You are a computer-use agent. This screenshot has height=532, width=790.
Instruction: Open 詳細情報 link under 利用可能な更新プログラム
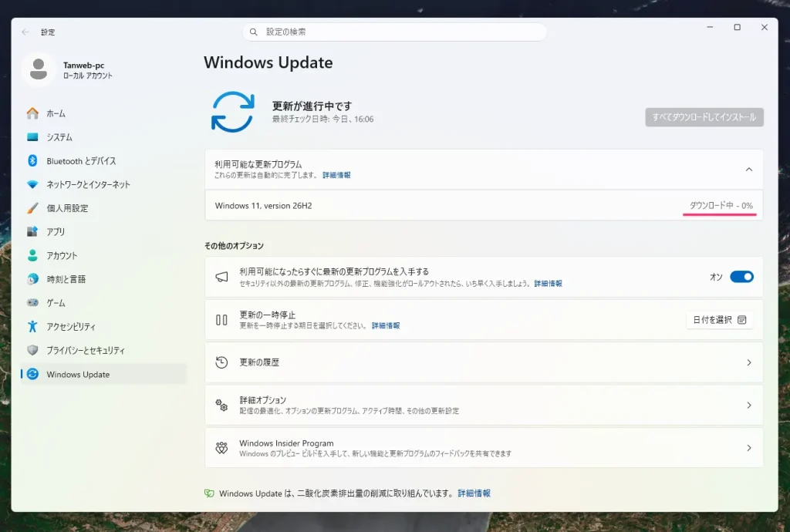tap(336, 175)
